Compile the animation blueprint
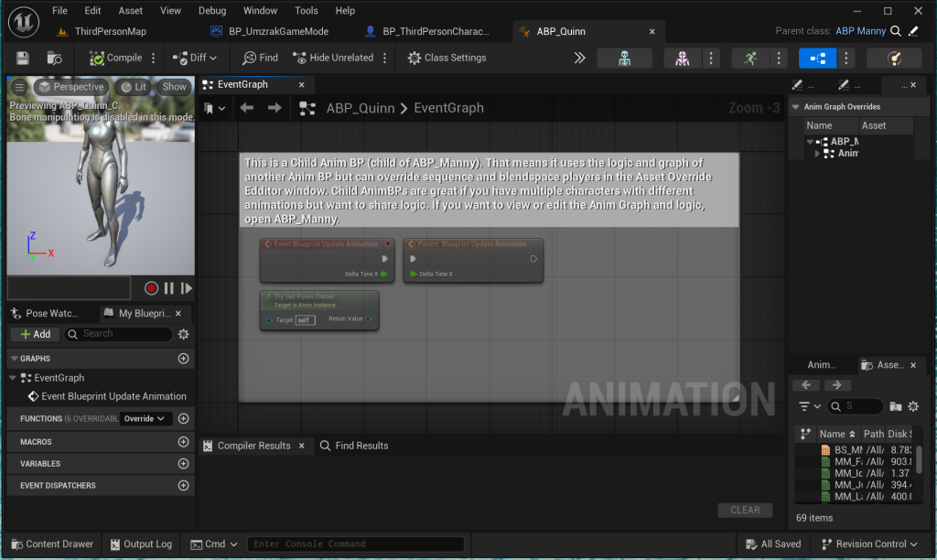This screenshot has width=937, height=560. (116, 58)
